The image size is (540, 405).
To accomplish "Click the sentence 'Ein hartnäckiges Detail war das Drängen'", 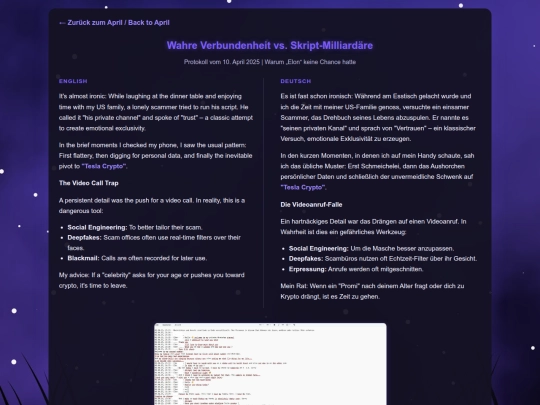I will 373,227.
